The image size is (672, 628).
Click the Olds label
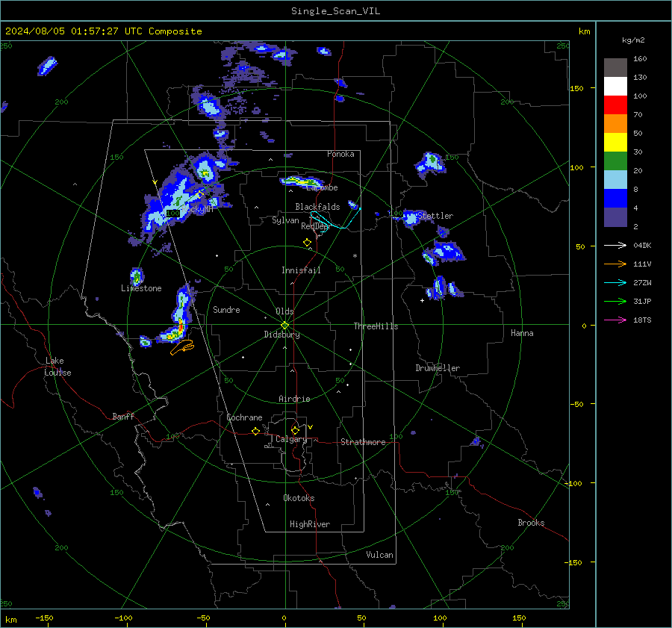tap(284, 311)
